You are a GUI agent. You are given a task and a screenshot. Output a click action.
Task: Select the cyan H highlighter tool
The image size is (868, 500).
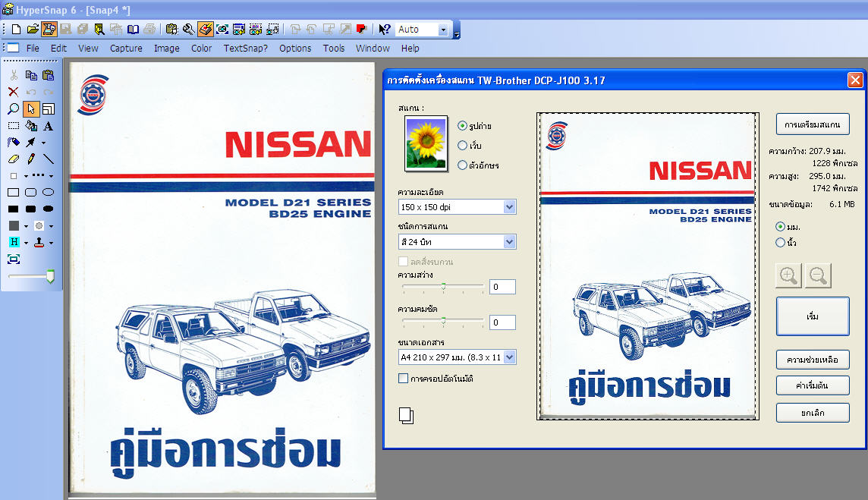coord(14,242)
